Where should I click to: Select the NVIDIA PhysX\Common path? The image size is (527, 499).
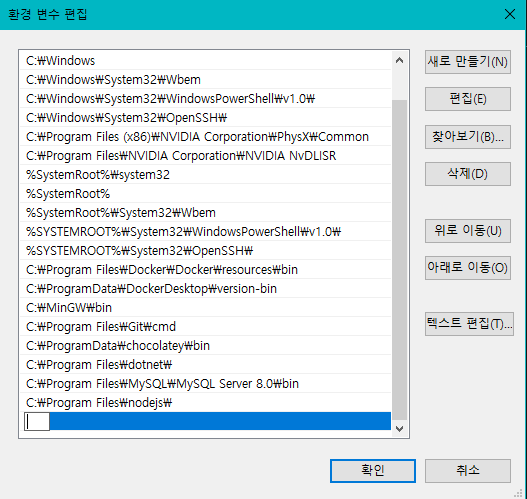[205, 137]
